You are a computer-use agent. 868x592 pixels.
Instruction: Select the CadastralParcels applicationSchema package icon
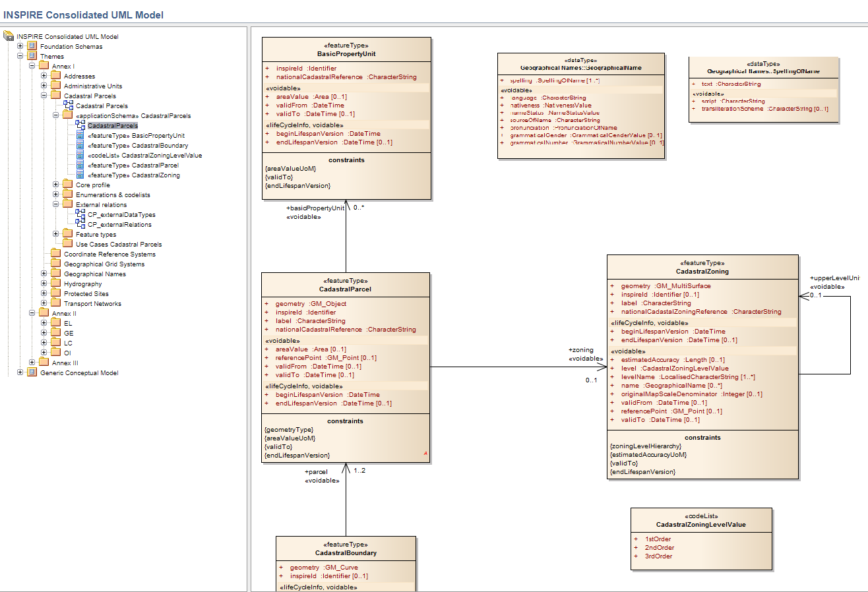point(67,115)
